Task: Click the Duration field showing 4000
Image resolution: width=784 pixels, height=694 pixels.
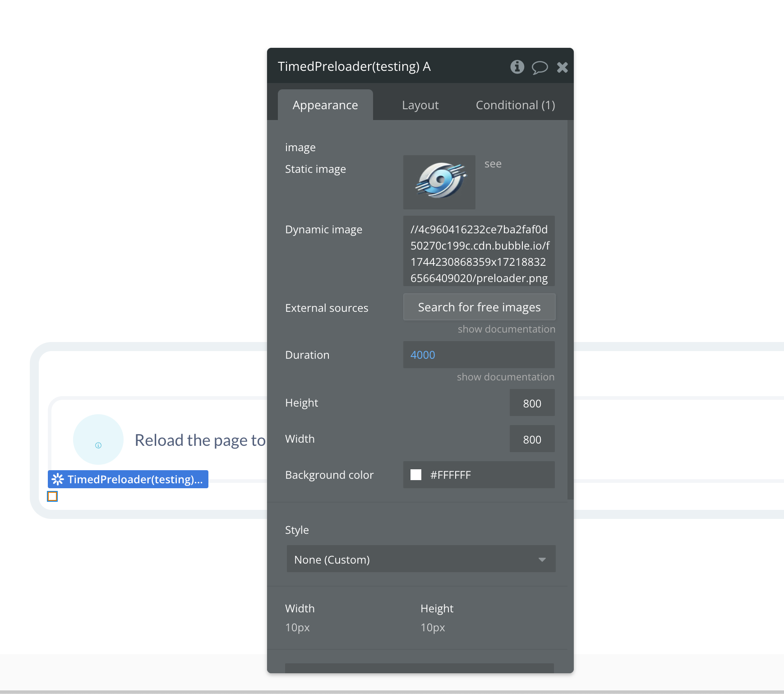Action: [479, 355]
